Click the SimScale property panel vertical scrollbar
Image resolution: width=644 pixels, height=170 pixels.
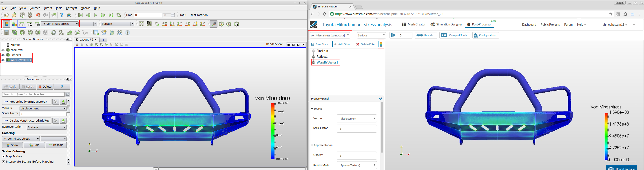[x=382, y=127]
